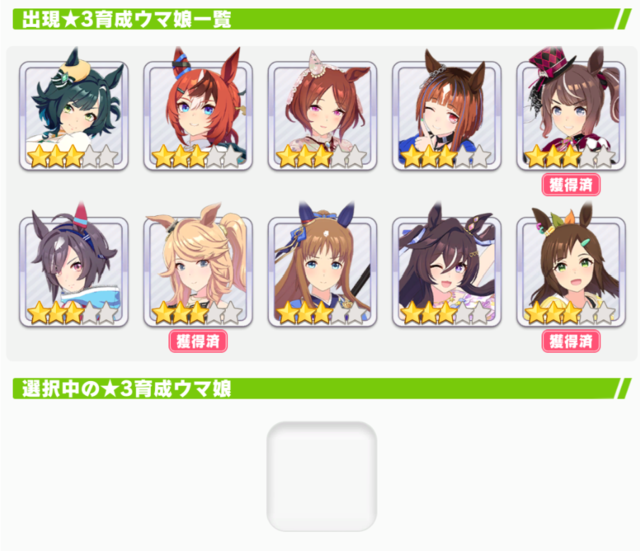Select the gray-haired character with hair covering one eye

coord(74,272)
